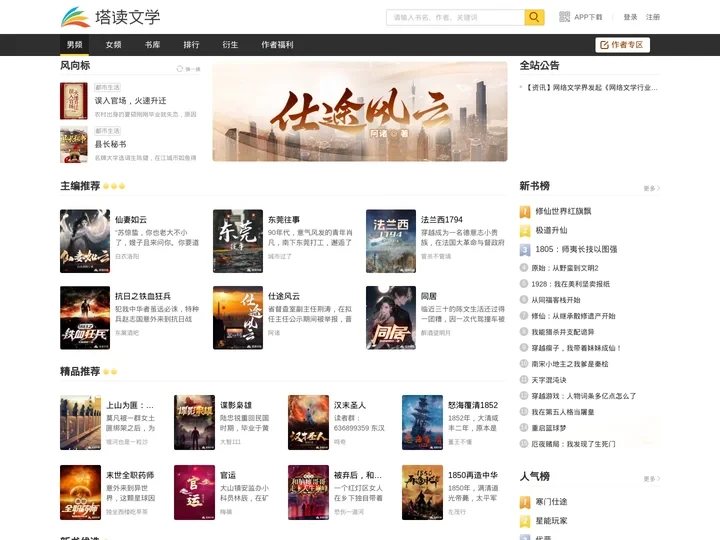Focus the book search input field

pyautogui.click(x=455, y=17)
